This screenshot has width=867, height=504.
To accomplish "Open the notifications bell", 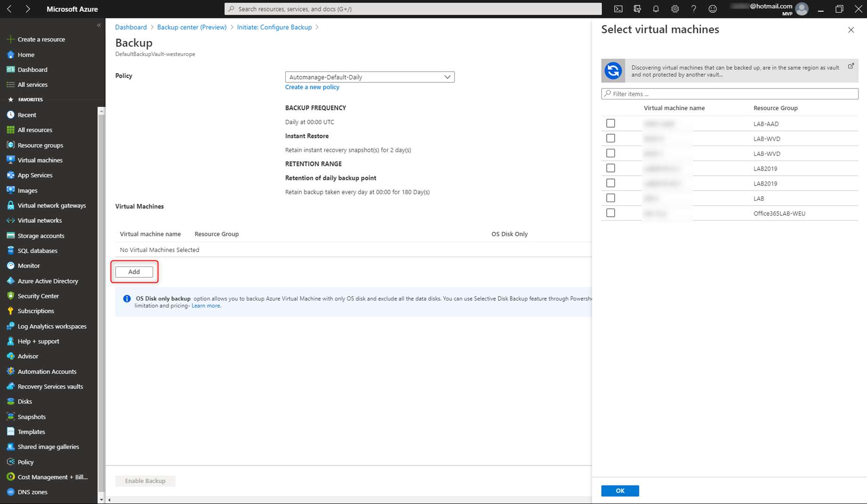I will point(656,9).
